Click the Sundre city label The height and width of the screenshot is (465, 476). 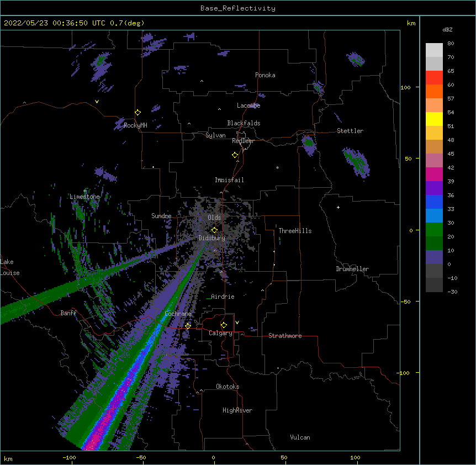click(x=161, y=216)
